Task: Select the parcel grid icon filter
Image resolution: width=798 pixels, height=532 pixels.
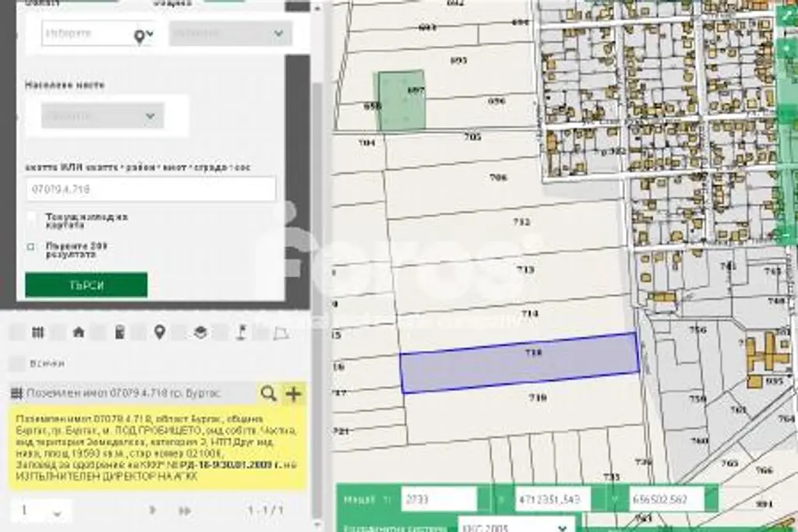Action: point(37,333)
